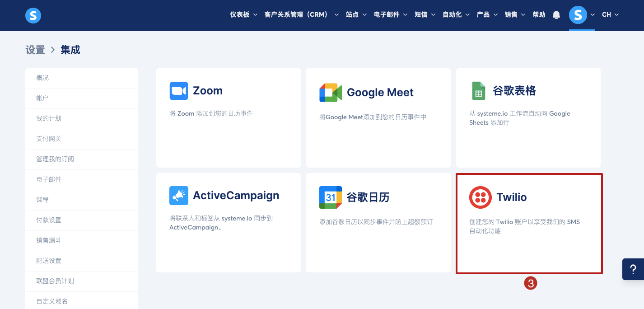This screenshot has height=309, width=644.
Task: Open 我的计划 in the sidebar
Action: pyautogui.click(x=82, y=119)
